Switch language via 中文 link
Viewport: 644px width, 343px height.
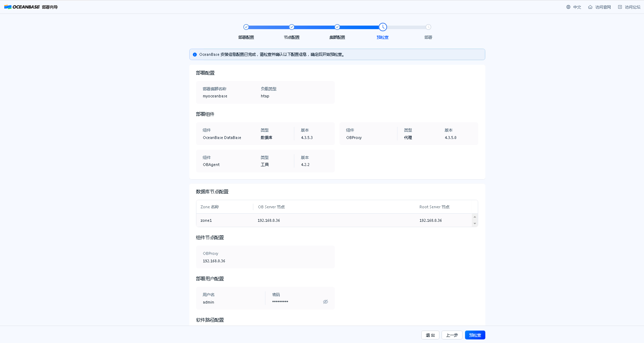[x=577, y=7]
